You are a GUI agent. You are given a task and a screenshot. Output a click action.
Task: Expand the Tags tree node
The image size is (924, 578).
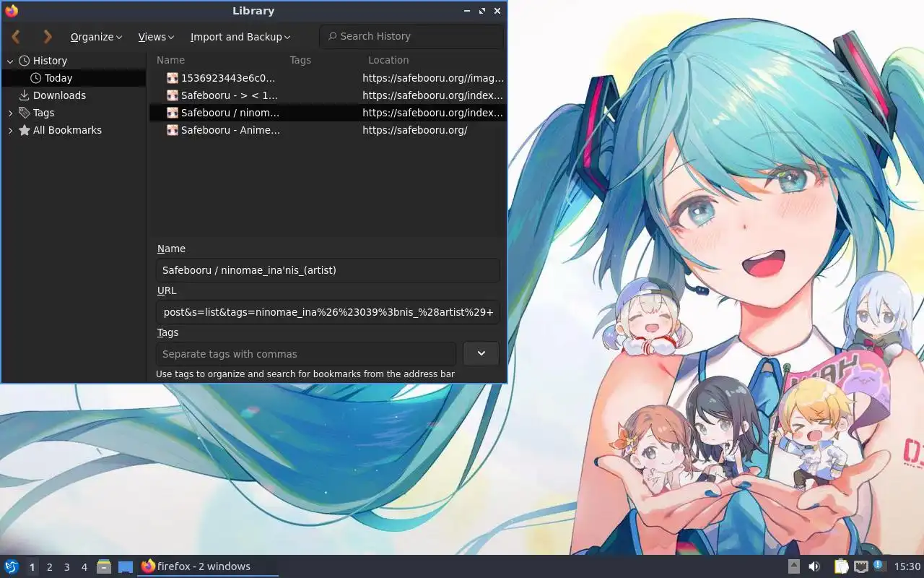[x=10, y=113]
